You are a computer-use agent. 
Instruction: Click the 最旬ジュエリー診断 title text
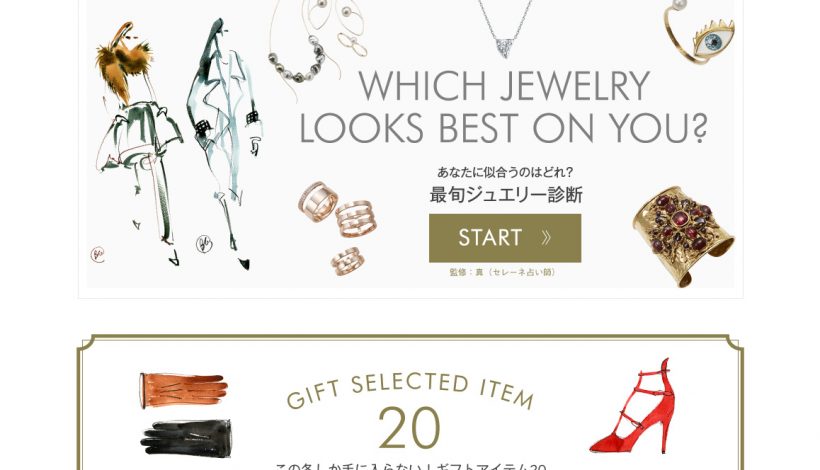pyautogui.click(x=506, y=195)
